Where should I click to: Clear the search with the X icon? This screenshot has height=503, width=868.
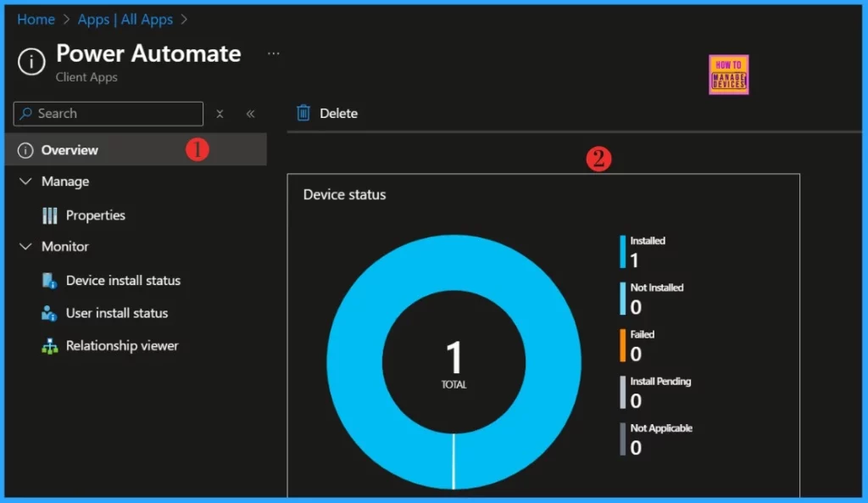220,114
